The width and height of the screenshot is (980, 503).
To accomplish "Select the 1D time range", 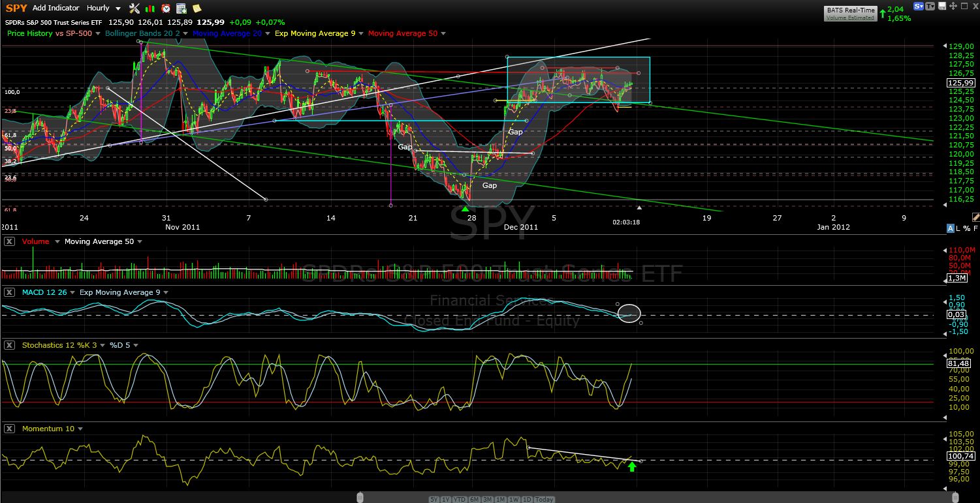I will [x=526, y=499].
